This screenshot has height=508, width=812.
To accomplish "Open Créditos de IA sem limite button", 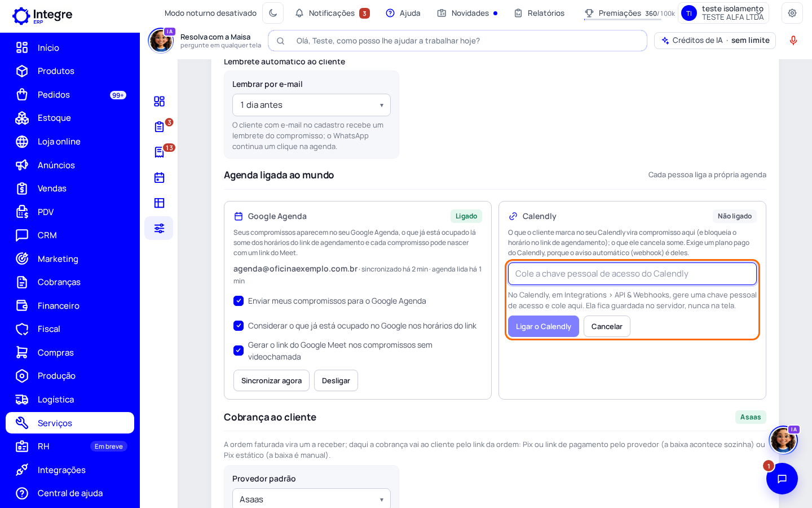I will pyautogui.click(x=715, y=41).
